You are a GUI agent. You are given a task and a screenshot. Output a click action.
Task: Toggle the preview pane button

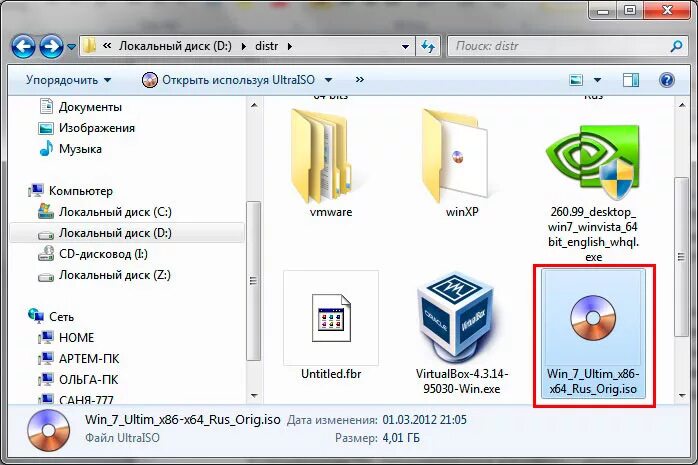(x=630, y=80)
